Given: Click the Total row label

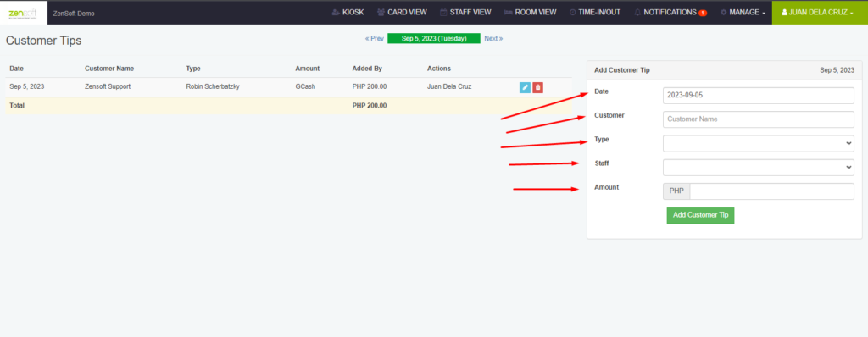Looking at the screenshot, I should tap(17, 105).
